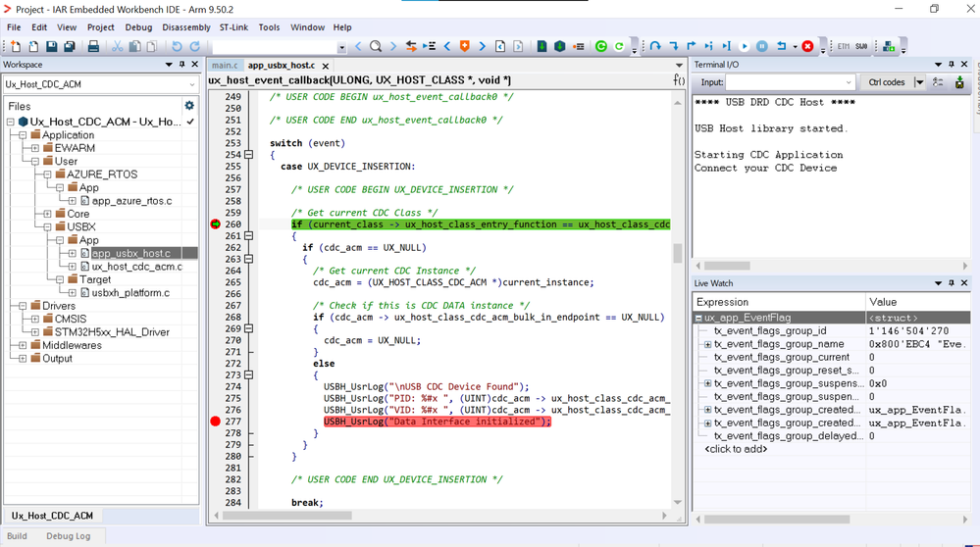The width and height of the screenshot is (980, 547).
Task: Open the Debug menu
Action: point(138,27)
